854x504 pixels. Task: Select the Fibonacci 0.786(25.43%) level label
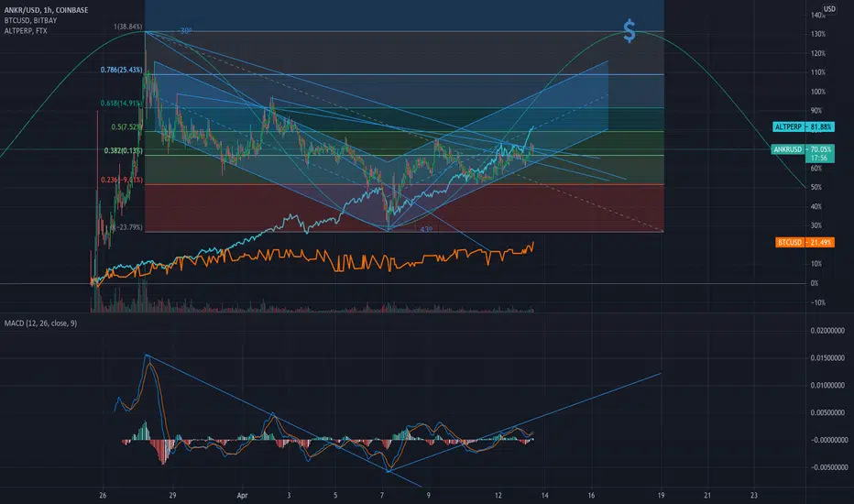point(122,70)
